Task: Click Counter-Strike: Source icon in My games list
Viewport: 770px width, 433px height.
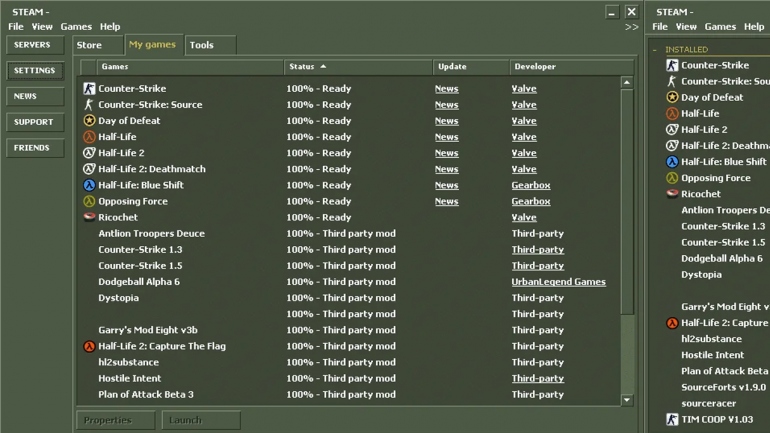Action: [x=89, y=105]
